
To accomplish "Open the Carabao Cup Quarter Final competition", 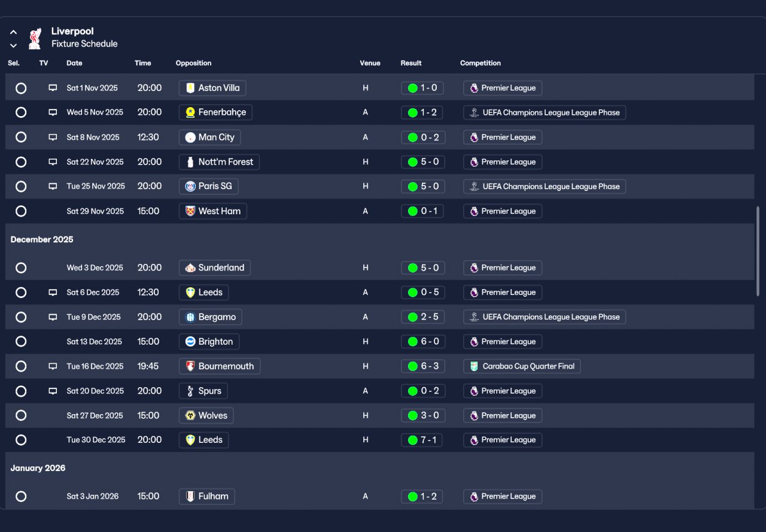I will pos(522,366).
